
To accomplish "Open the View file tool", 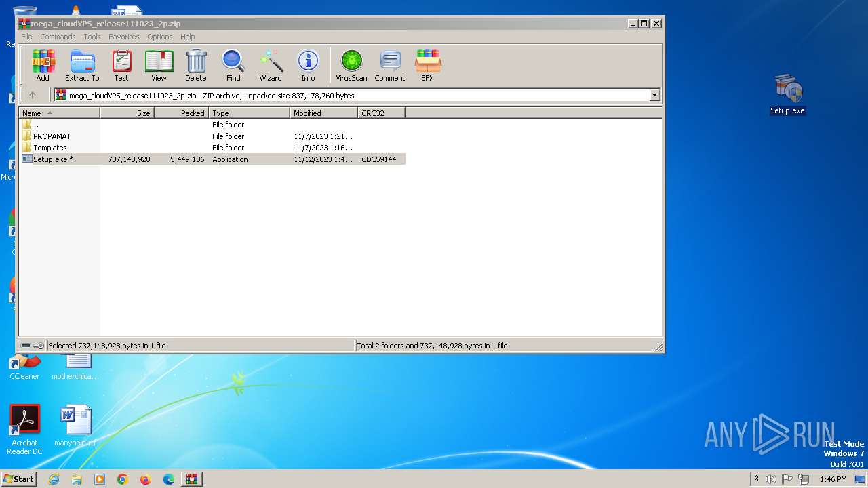I will 159,66.
